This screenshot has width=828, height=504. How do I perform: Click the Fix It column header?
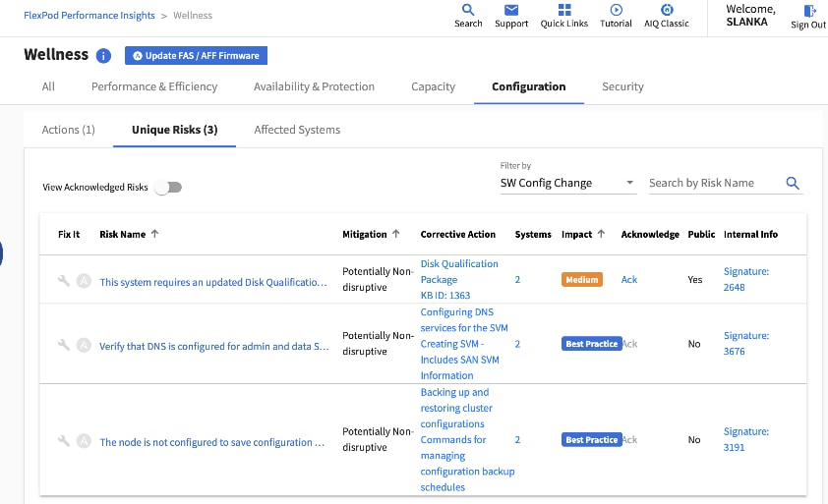69,235
